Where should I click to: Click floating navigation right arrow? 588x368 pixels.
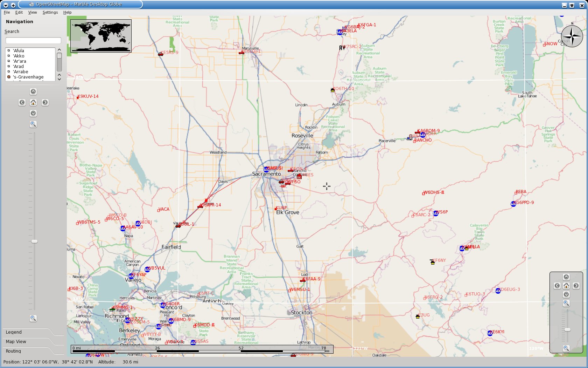point(576,286)
